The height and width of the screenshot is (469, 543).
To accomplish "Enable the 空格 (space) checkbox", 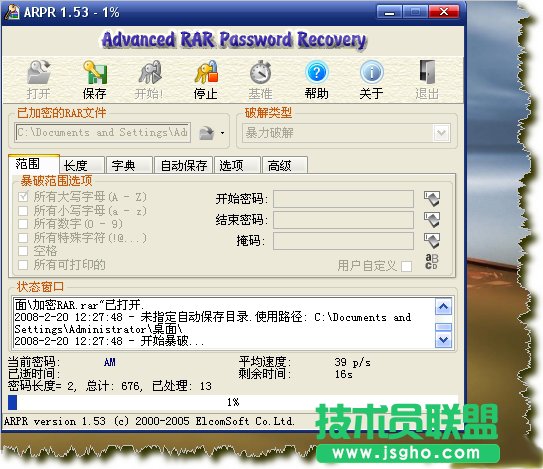I will pos(23,251).
